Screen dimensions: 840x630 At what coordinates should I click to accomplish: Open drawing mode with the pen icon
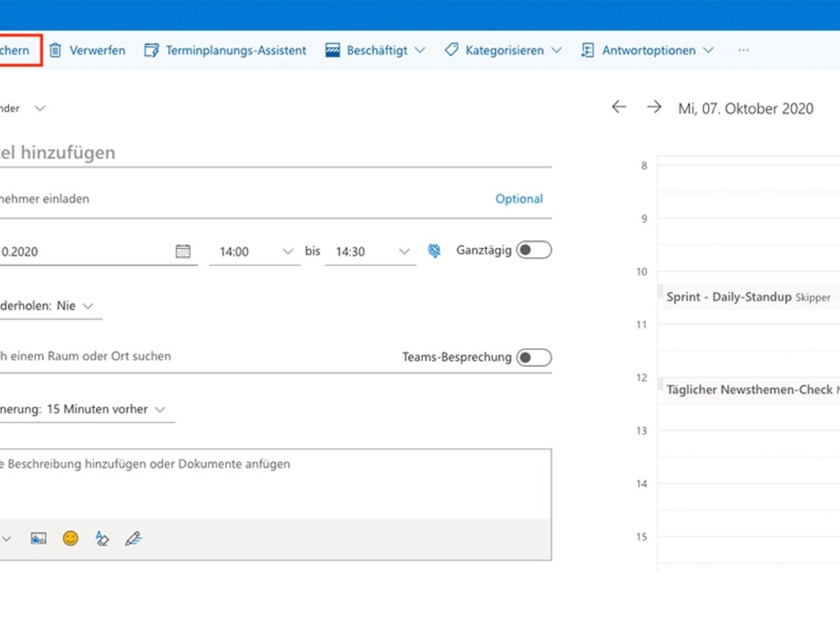pyautogui.click(x=133, y=539)
